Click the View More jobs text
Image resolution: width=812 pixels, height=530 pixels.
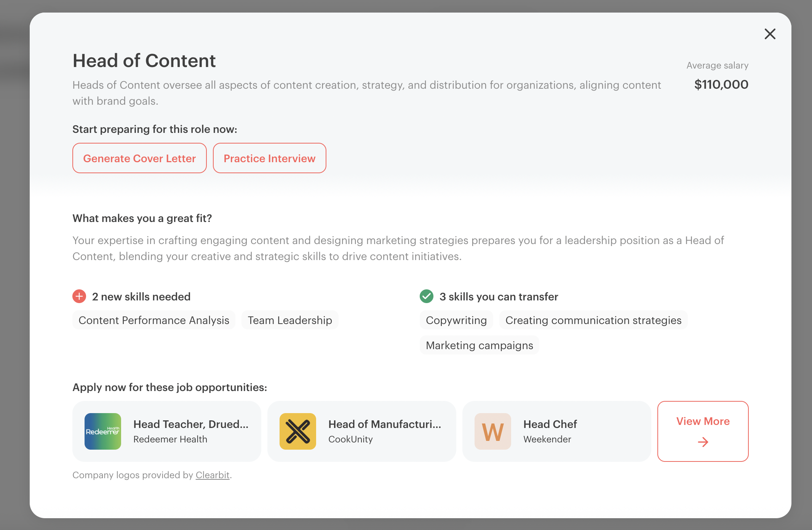click(703, 421)
